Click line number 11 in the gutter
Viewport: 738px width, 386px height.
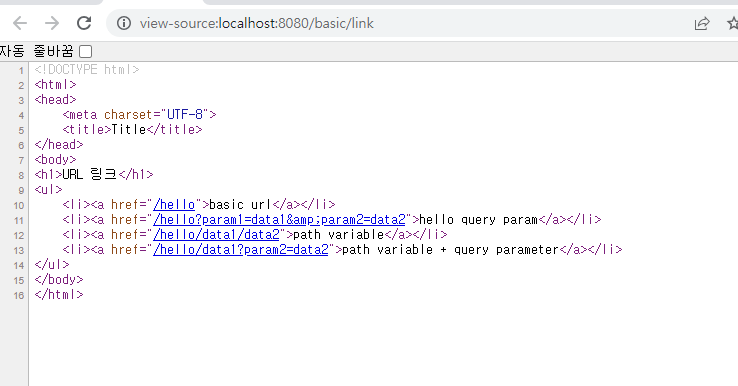coord(19,221)
